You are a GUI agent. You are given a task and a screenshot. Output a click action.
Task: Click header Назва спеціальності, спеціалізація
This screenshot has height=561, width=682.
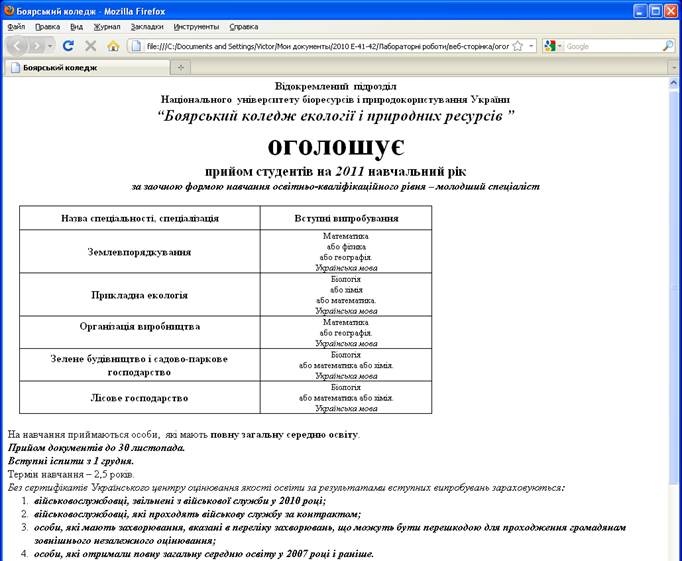(x=140, y=218)
